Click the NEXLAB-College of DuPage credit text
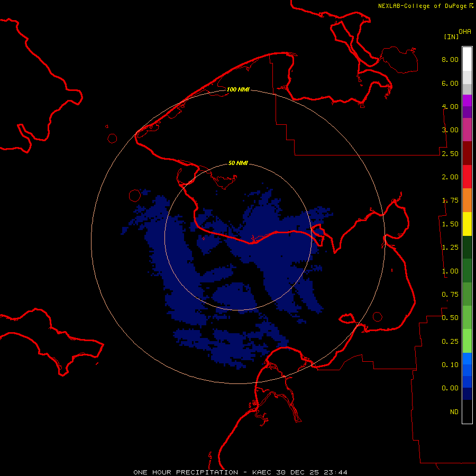476x476 pixels. [x=425, y=6]
